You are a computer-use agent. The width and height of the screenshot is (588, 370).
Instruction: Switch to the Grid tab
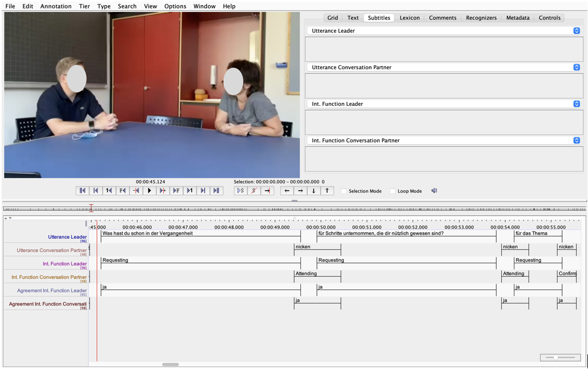[x=332, y=18]
